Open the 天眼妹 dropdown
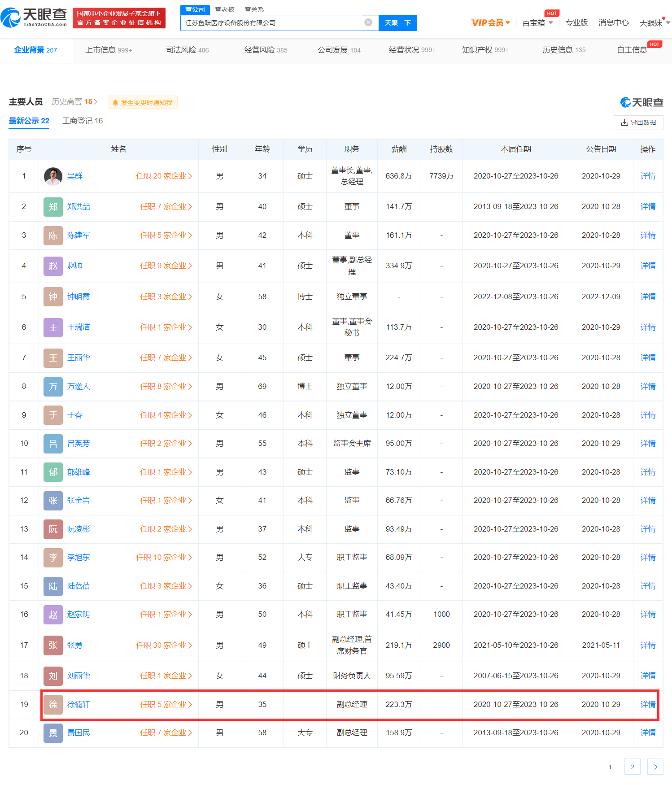This screenshot has width=672, height=785. pyautogui.click(x=655, y=23)
